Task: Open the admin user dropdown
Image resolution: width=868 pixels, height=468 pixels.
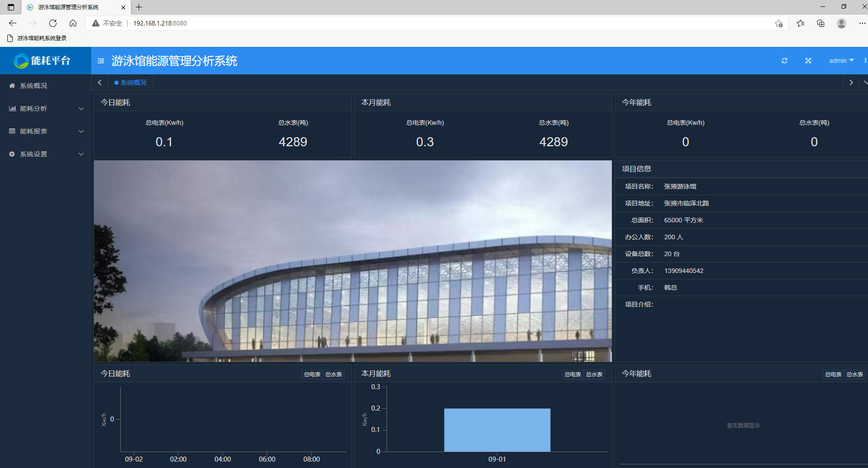Action: pos(841,61)
